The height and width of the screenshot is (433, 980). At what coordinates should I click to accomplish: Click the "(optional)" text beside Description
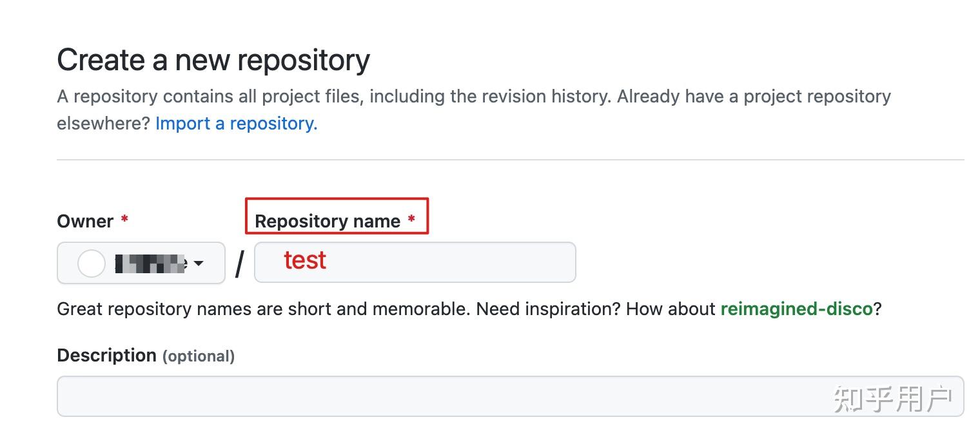click(x=199, y=356)
